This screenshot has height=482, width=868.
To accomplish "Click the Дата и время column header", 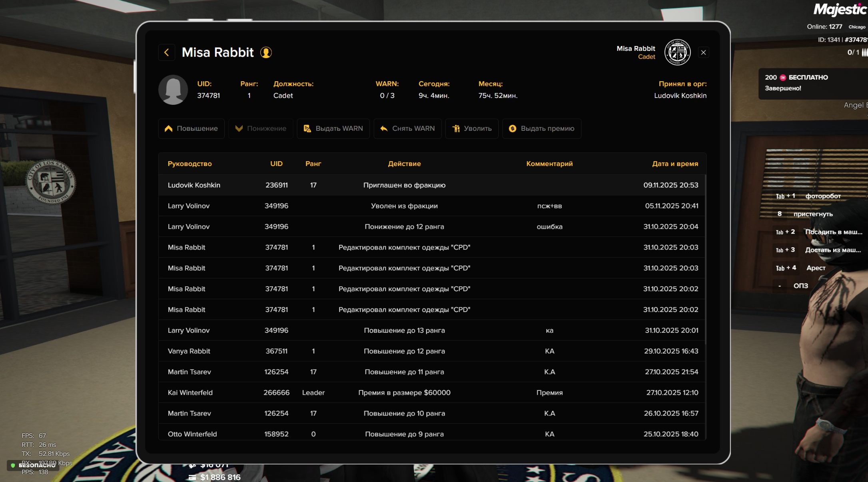I will click(x=675, y=164).
